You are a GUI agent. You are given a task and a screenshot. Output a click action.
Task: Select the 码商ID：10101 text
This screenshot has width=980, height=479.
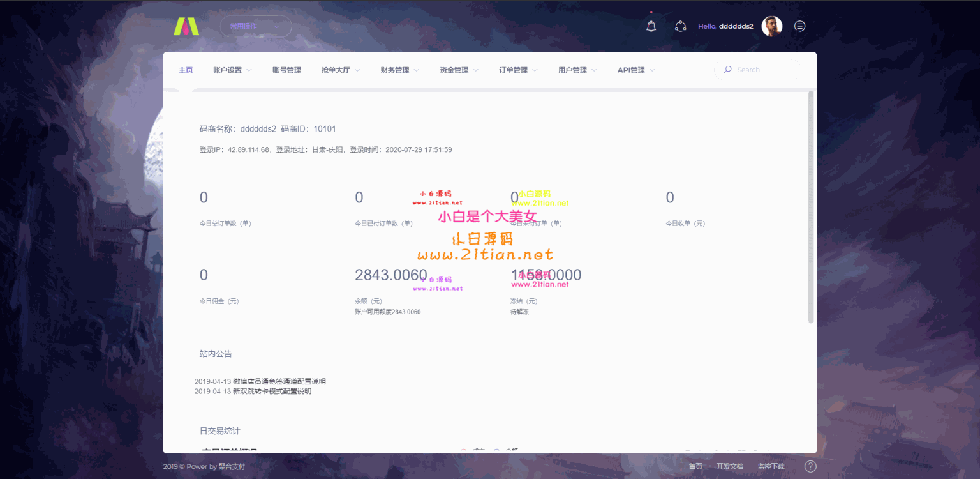pos(308,129)
